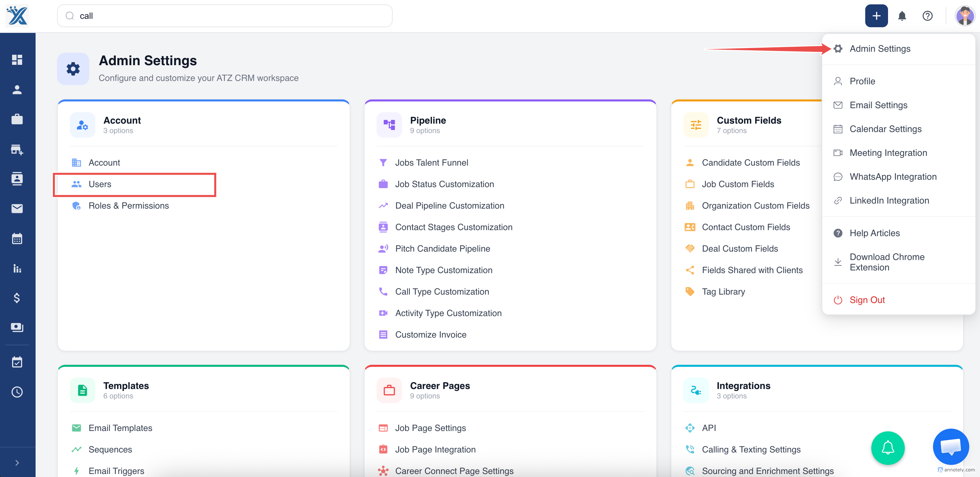Open Sequences under Templates

pyautogui.click(x=110, y=449)
